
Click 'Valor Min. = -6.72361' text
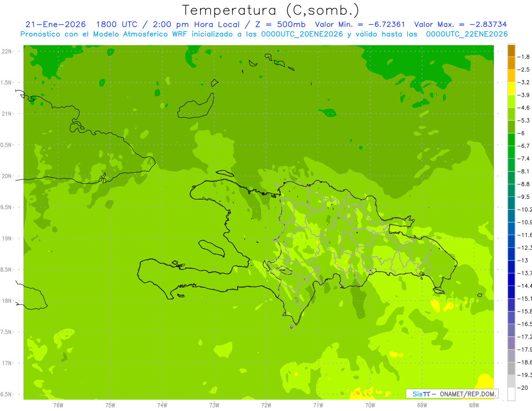[x=360, y=24]
